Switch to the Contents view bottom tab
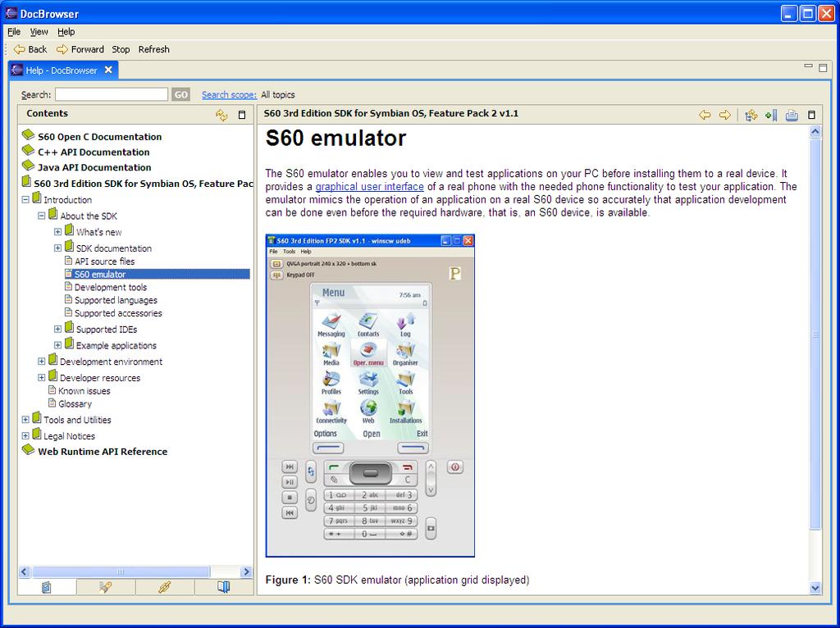 coord(47,587)
